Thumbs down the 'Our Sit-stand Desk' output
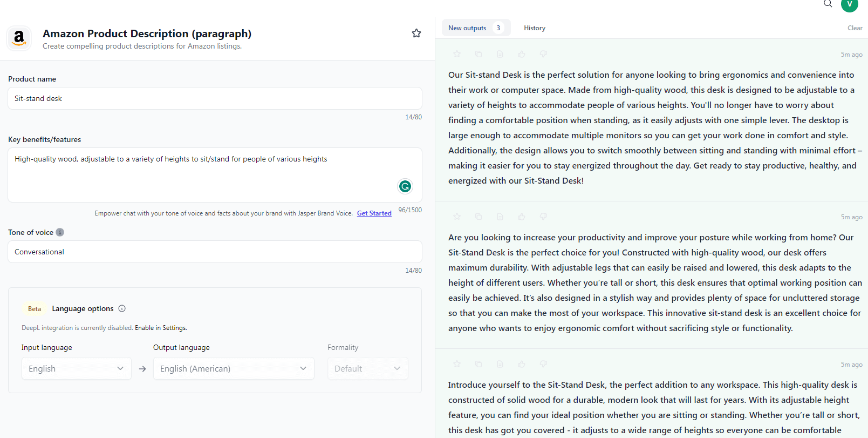This screenshot has height=438, width=868. tap(543, 54)
